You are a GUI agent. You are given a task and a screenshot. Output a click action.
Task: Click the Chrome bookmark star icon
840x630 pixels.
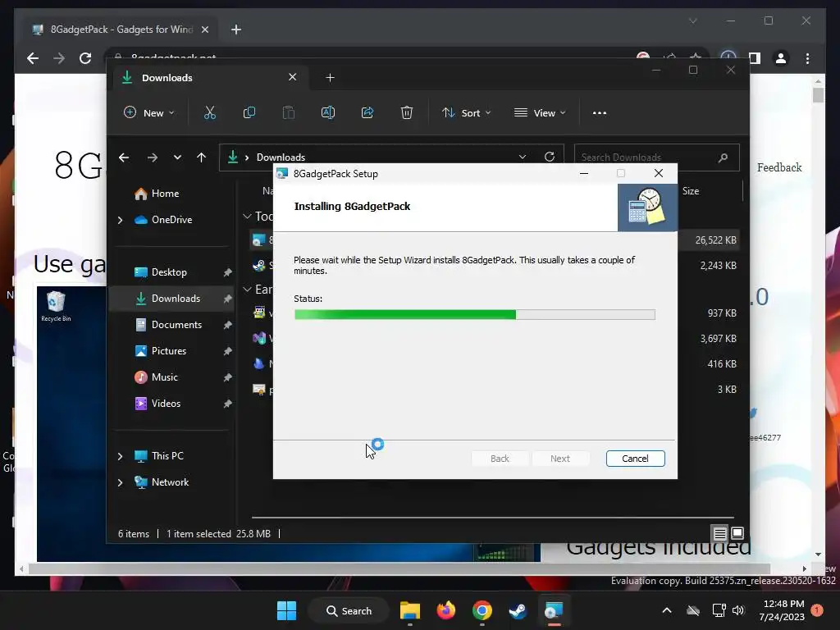pyautogui.click(x=696, y=57)
